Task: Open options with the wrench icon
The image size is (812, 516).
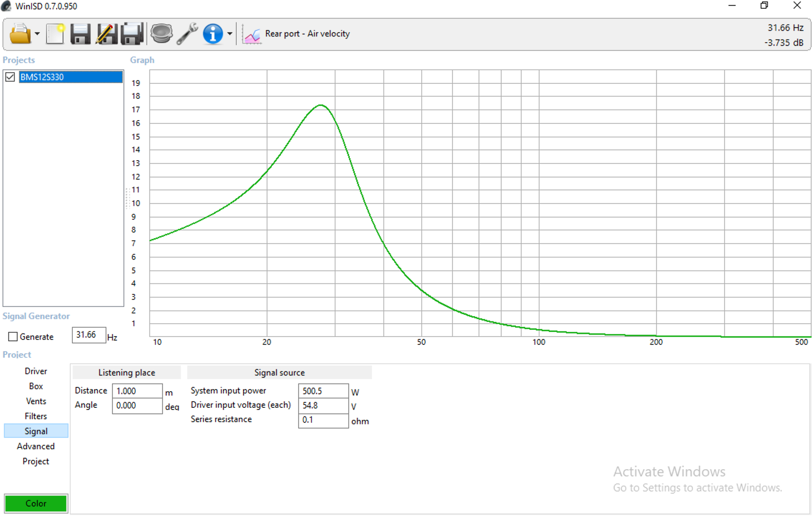Action: pos(187,34)
